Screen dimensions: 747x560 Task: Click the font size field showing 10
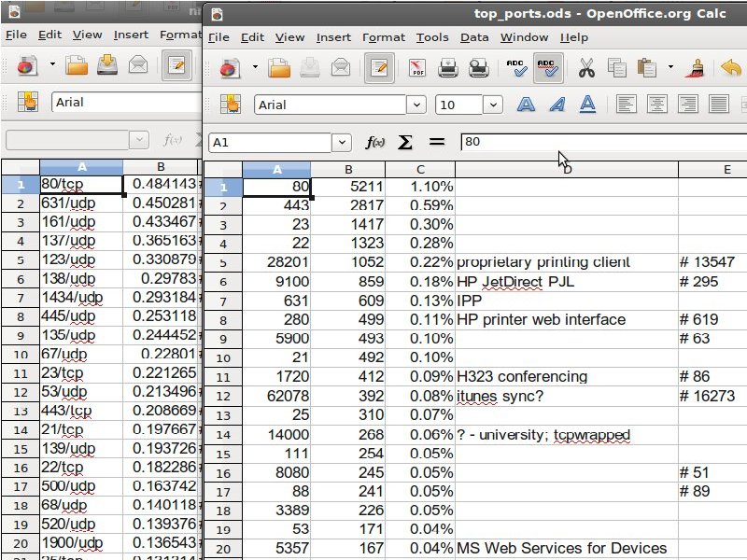458,105
